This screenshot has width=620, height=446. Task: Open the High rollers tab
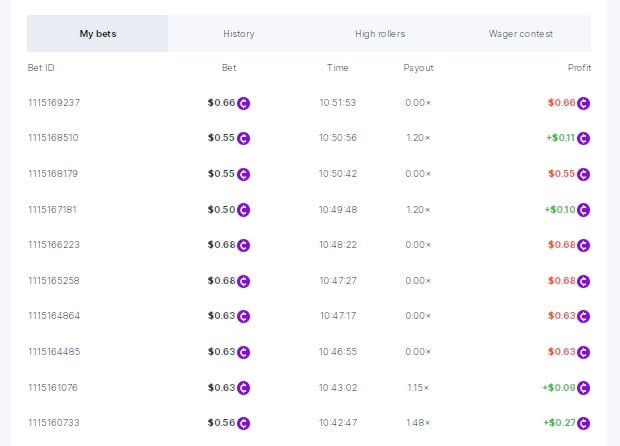coord(380,34)
